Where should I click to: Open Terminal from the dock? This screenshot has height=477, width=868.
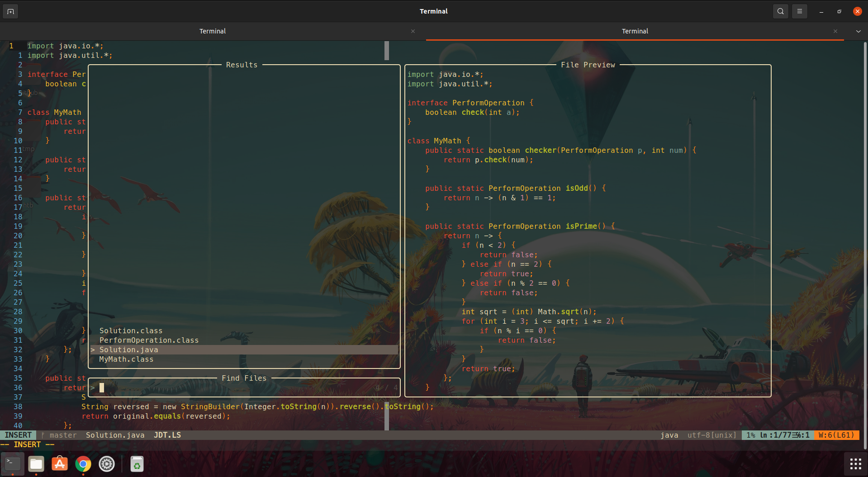pyautogui.click(x=13, y=464)
